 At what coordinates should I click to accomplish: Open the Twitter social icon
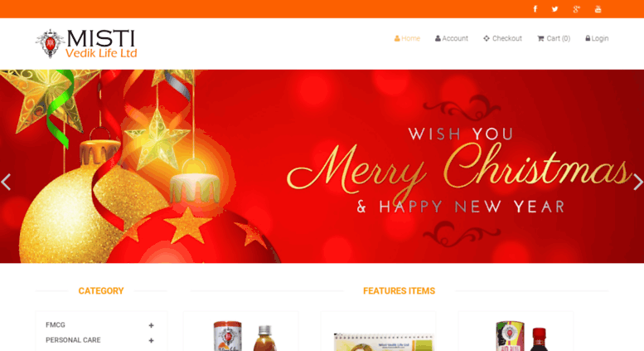554,9
